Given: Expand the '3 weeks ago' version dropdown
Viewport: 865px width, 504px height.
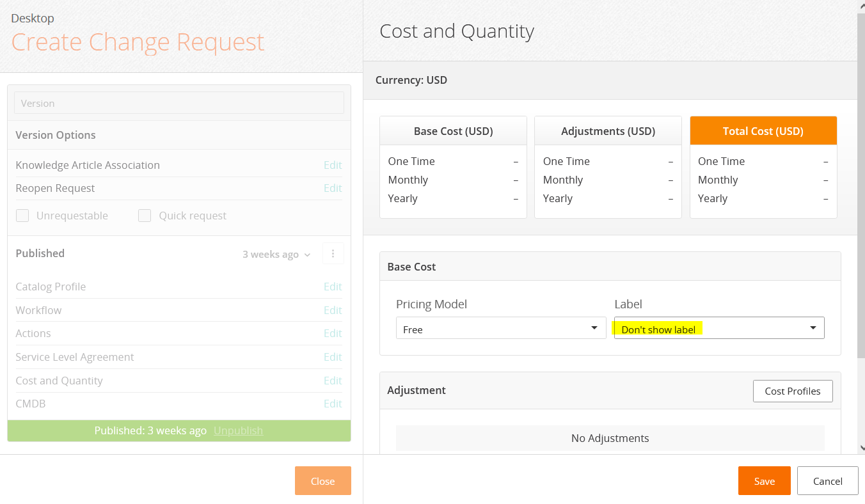Looking at the screenshot, I should pyautogui.click(x=276, y=255).
